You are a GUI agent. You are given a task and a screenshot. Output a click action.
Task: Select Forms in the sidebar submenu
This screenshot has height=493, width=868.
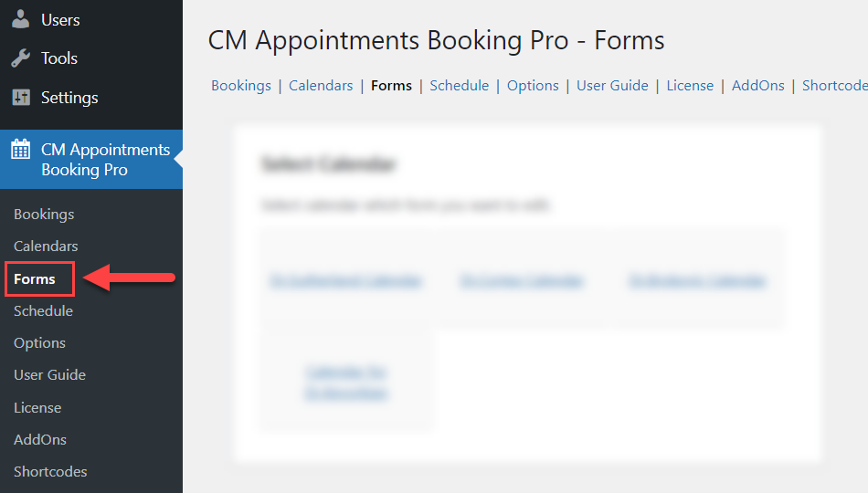click(35, 279)
